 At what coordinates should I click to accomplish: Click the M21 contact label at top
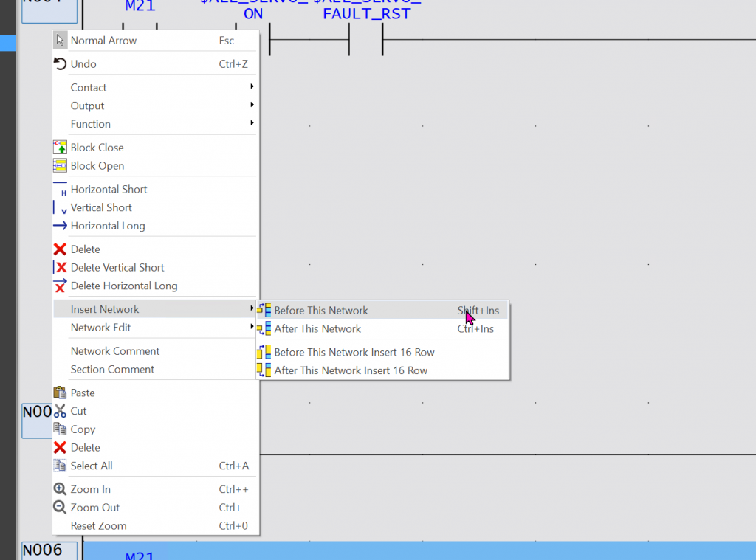pos(140,6)
